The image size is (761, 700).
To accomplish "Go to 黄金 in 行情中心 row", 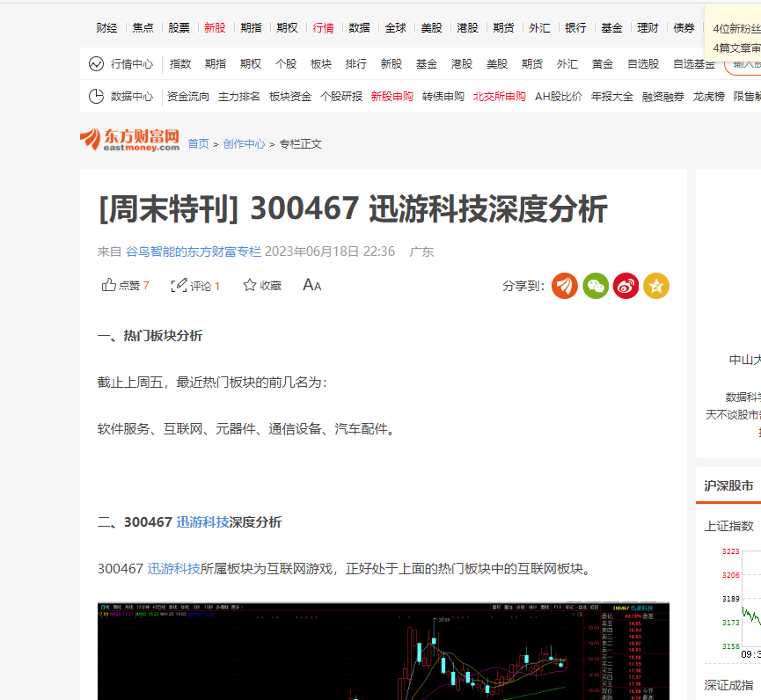I will pos(603,63).
